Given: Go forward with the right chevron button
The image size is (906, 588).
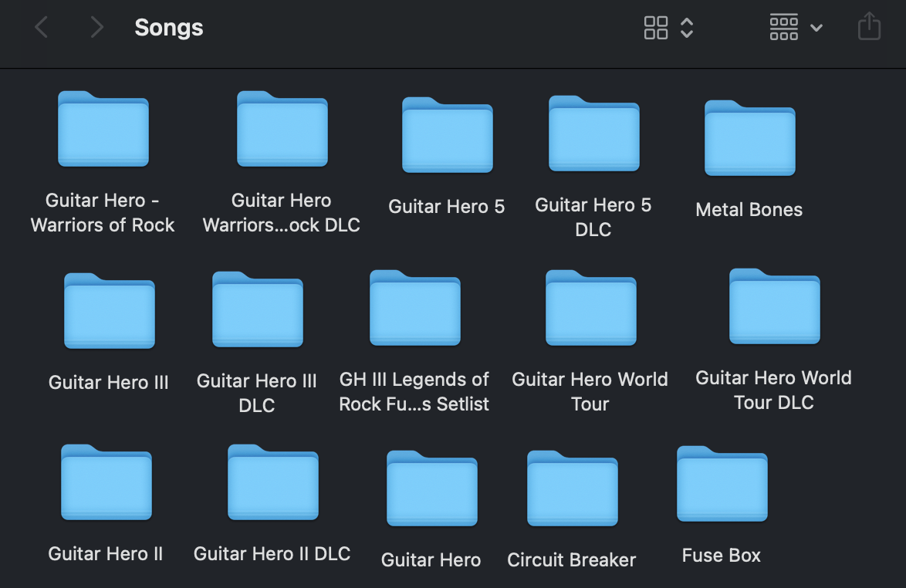Looking at the screenshot, I should (97, 27).
